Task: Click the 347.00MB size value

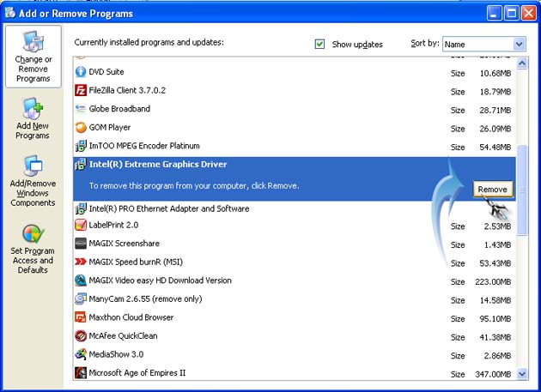Action: pyautogui.click(x=493, y=374)
